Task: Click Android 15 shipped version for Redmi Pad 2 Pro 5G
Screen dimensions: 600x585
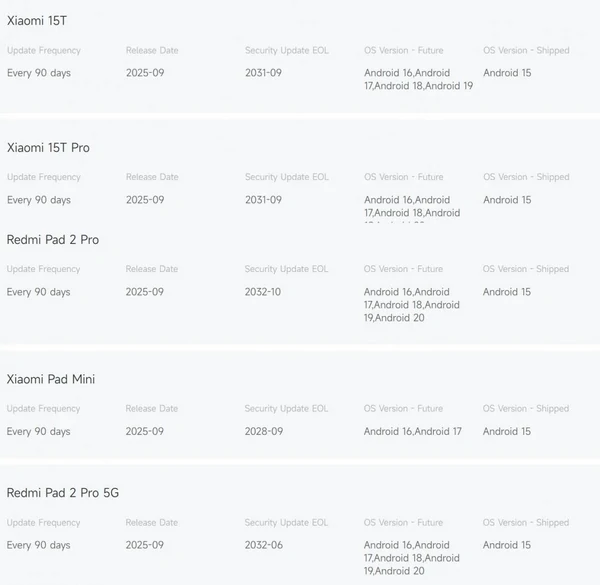Action: click(507, 546)
